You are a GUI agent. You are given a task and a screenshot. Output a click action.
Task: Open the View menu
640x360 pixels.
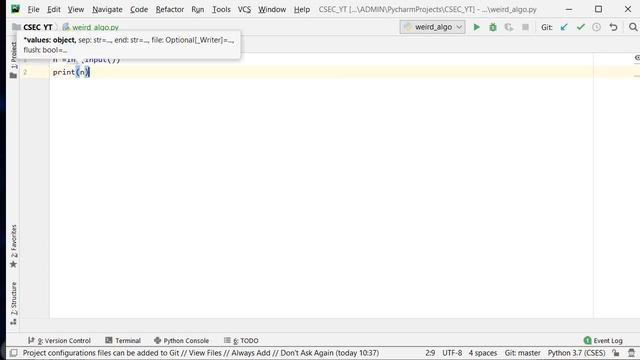click(x=76, y=9)
